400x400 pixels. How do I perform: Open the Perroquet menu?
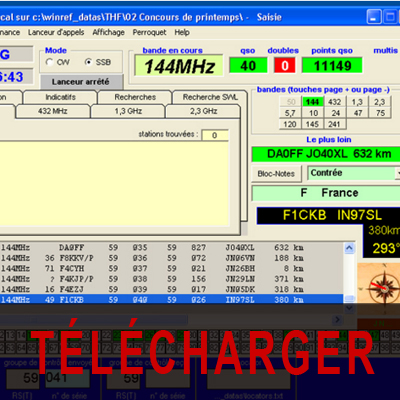pos(149,32)
